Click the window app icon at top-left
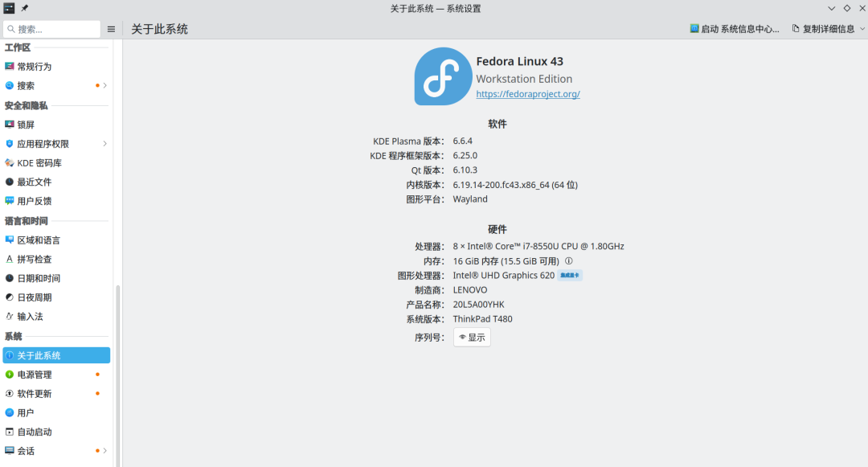This screenshot has width=868, height=467. [x=9, y=8]
